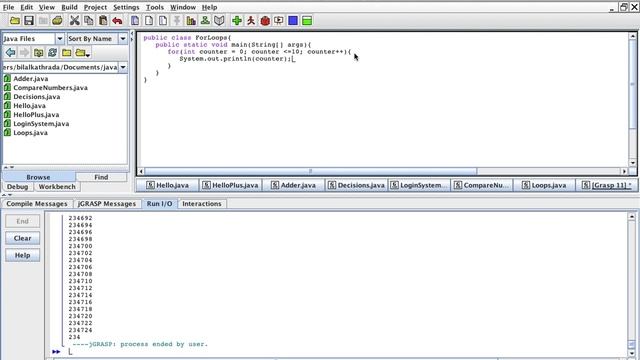Open the Help menu
This screenshot has height=360, width=640.
pyautogui.click(x=209, y=7)
